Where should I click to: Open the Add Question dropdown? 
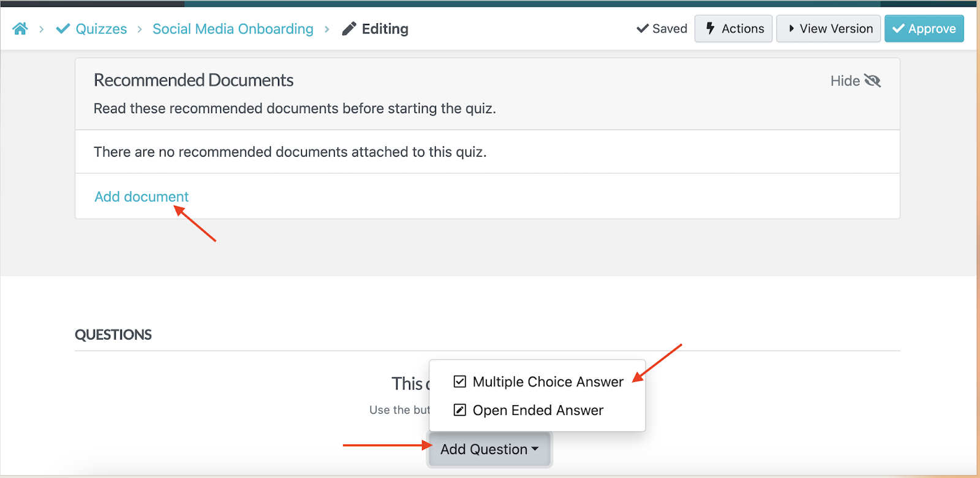489,449
